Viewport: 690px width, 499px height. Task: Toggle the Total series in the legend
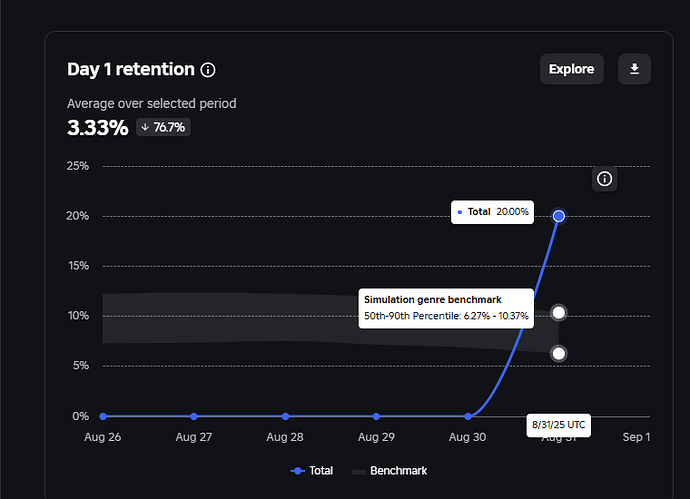tap(312, 471)
